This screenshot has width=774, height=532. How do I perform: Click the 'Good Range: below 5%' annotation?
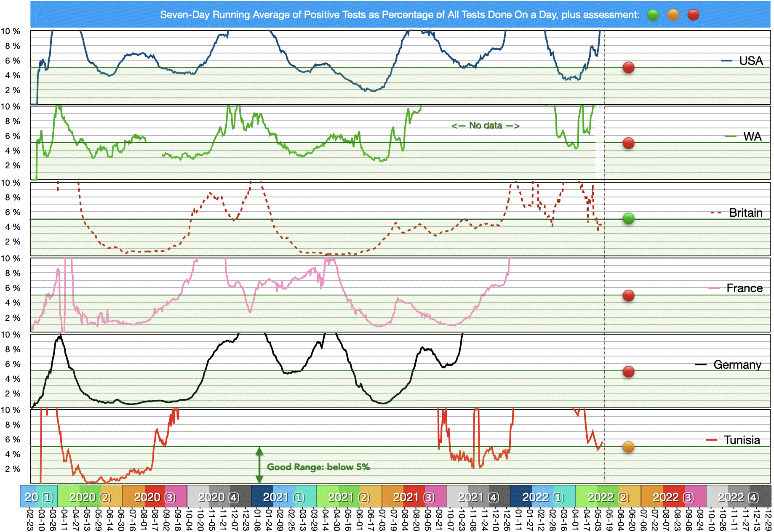coord(318,467)
